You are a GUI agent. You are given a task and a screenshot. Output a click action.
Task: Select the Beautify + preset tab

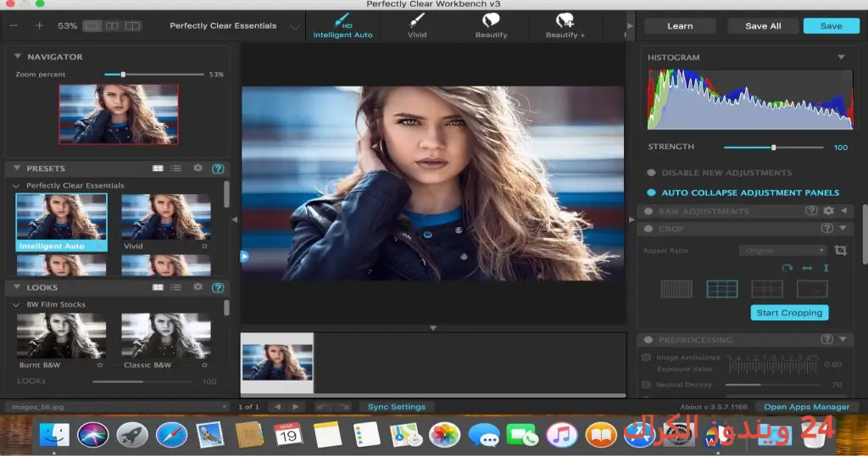click(565, 25)
